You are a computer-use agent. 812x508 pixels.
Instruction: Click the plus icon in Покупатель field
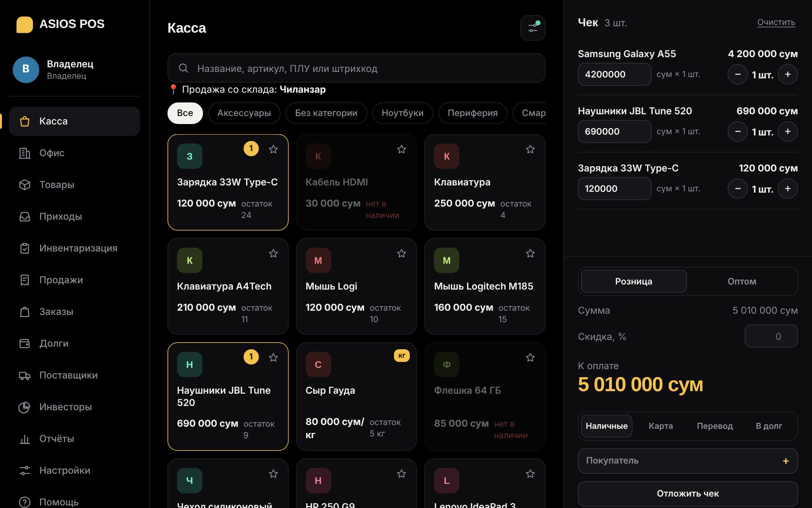[786, 461]
